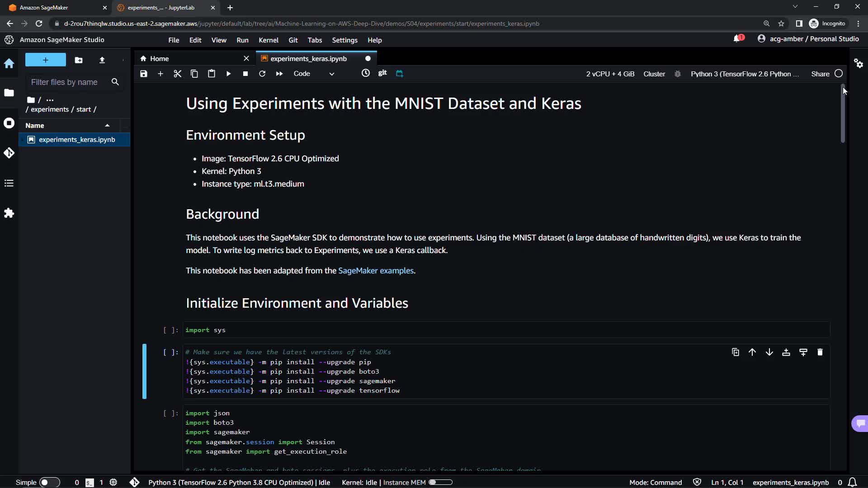This screenshot has height=488, width=868.
Task: Interrupt the kernel with stop icon
Action: click(245, 74)
